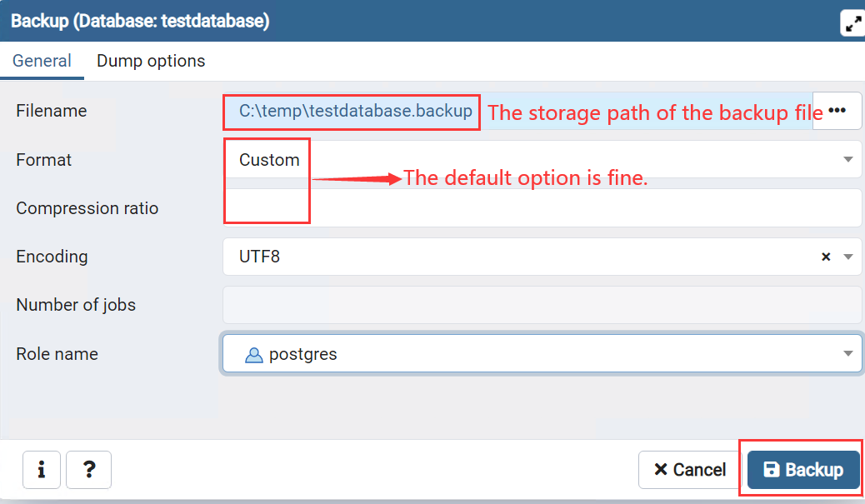Click into the Compression ratio field
Screen dimensions: 865x504
tap(542, 208)
